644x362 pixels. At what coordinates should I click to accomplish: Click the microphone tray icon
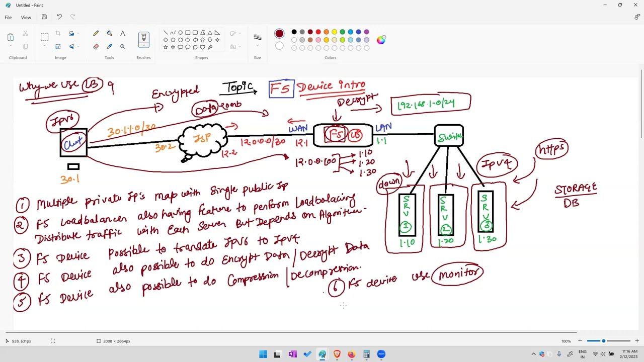[x=558, y=354]
